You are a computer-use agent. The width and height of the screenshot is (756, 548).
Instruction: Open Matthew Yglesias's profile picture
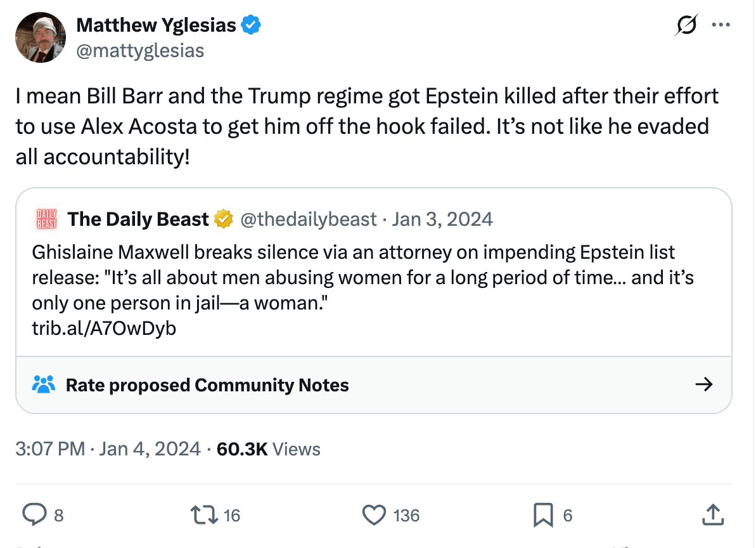coord(41,37)
